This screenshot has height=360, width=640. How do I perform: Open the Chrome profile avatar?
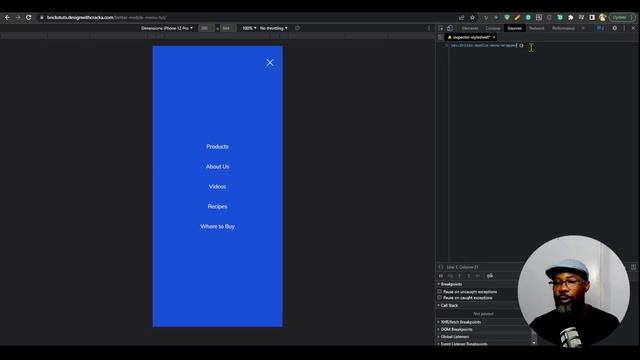(x=603, y=18)
